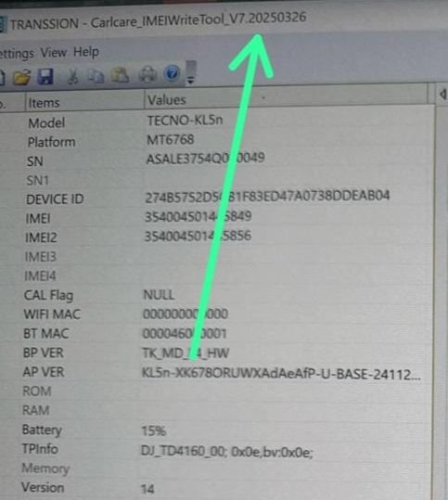Image resolution: width=448 pixels, height=500 pixels.
Task: Open the Settings menu
Action: click(x=17, y=54)
